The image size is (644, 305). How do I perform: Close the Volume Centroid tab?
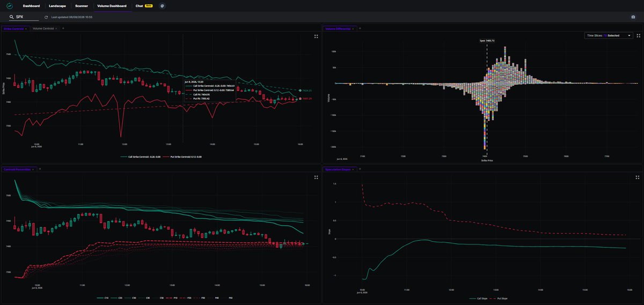tap(56, 28)
